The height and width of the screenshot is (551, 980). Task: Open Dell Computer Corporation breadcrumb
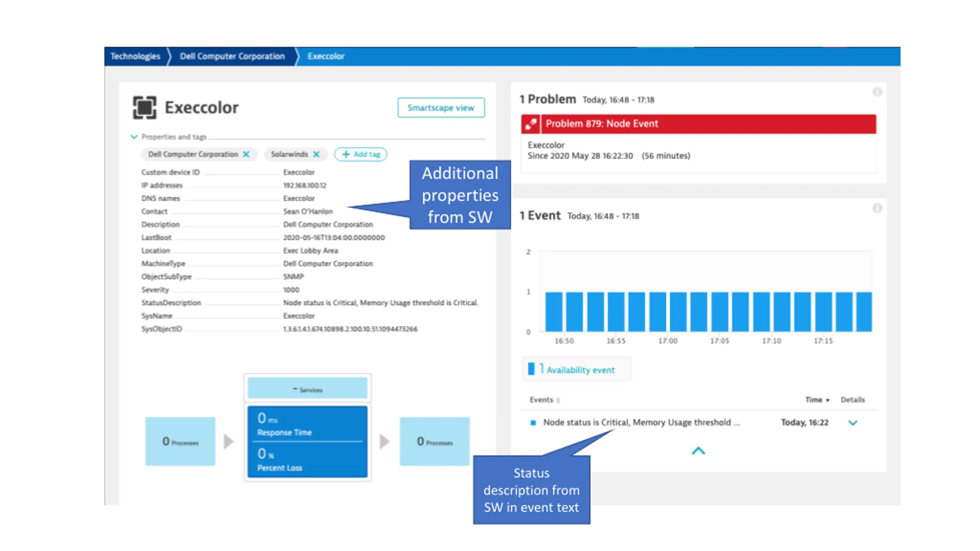point(232,56)
